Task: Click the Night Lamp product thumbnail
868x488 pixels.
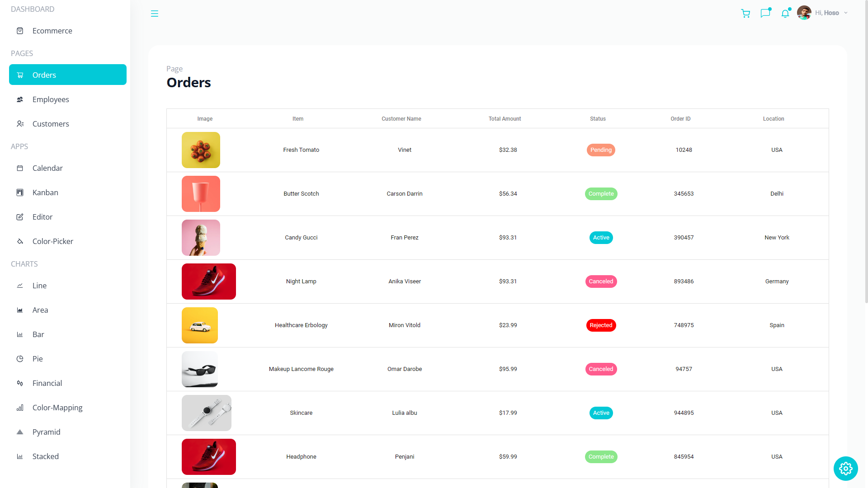Action: [x=208, y=281]
